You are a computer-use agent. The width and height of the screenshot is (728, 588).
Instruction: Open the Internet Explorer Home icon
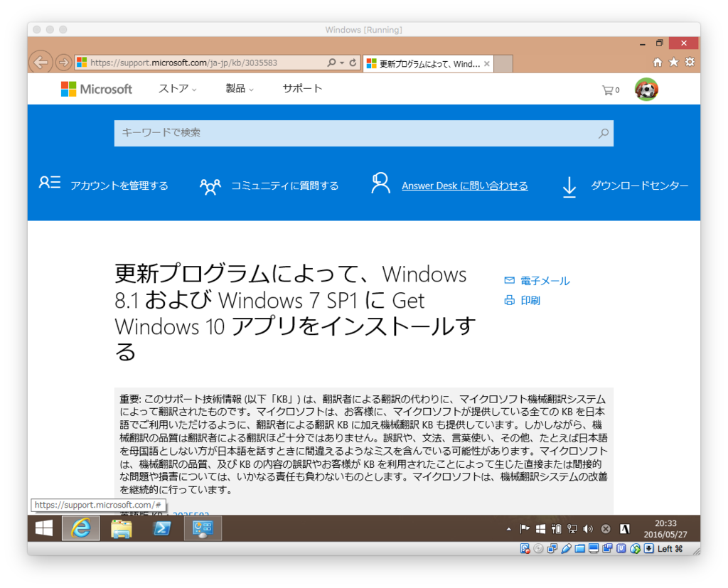658,63
